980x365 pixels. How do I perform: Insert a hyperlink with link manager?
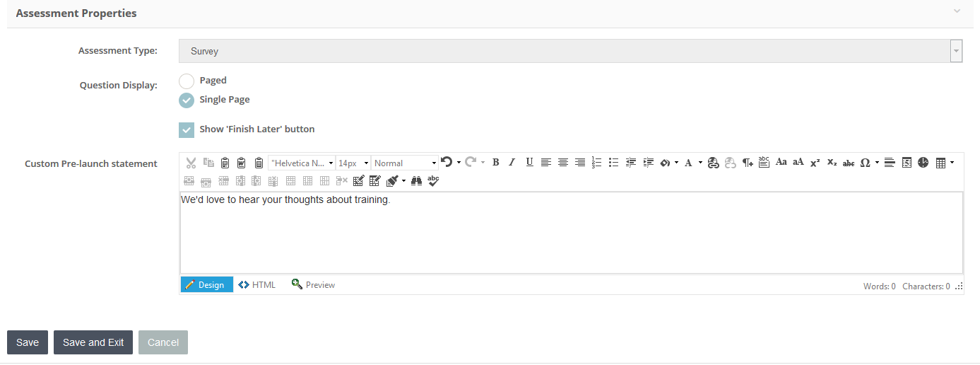(714, 163)
